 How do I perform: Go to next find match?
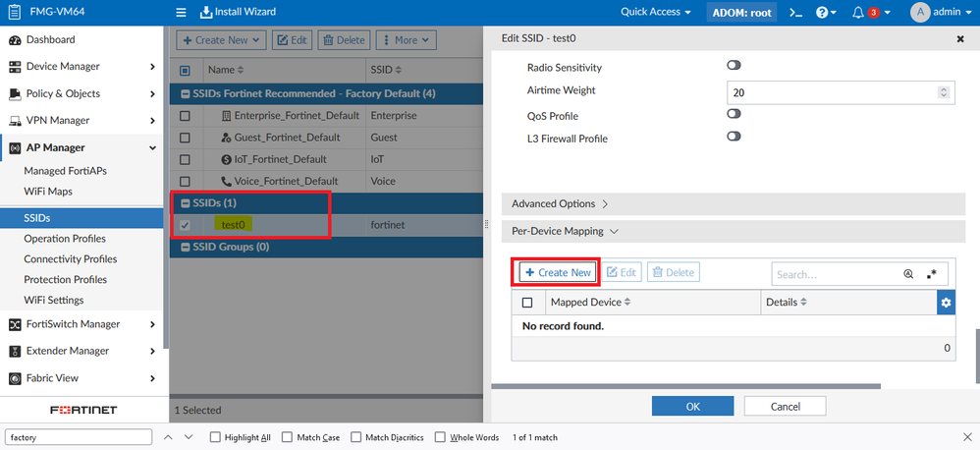tap(189, 437)
